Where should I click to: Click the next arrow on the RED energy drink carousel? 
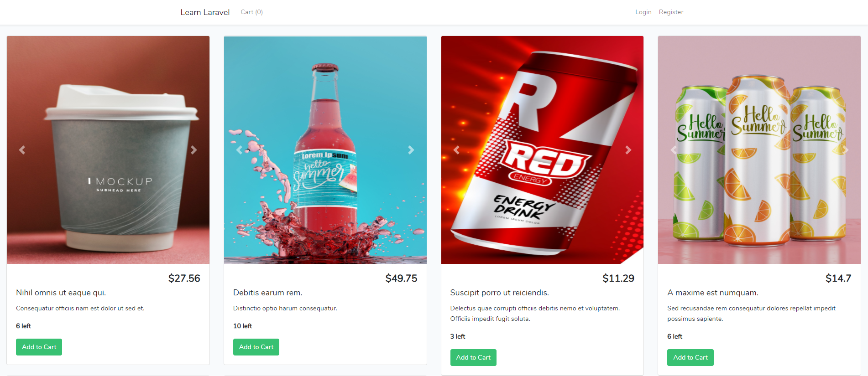point(628,150)
